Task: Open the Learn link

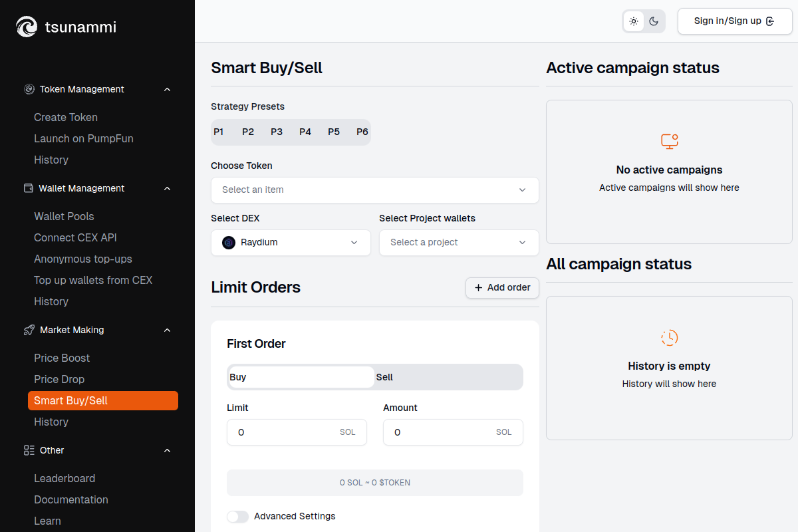Action: click(47, 521)
